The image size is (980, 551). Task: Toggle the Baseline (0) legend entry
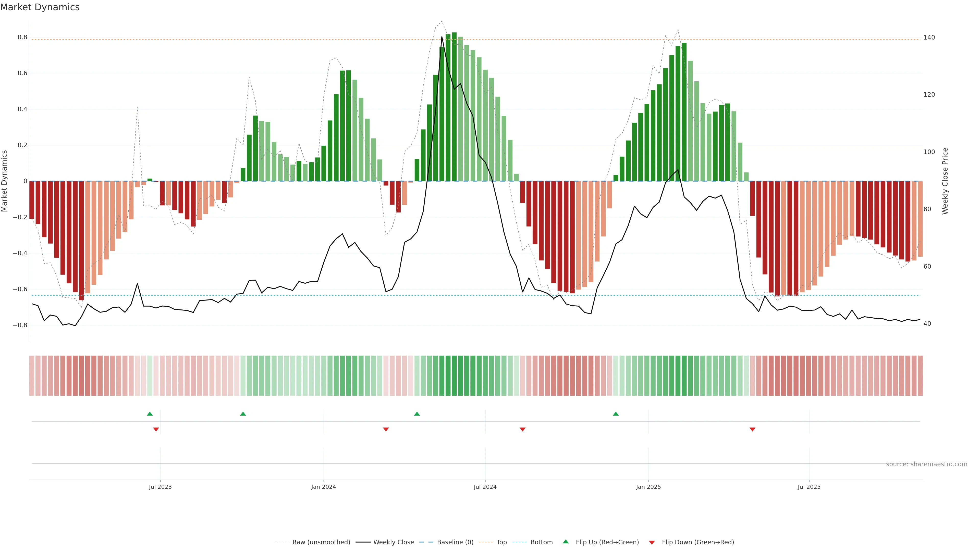click(x=455, y=542)
